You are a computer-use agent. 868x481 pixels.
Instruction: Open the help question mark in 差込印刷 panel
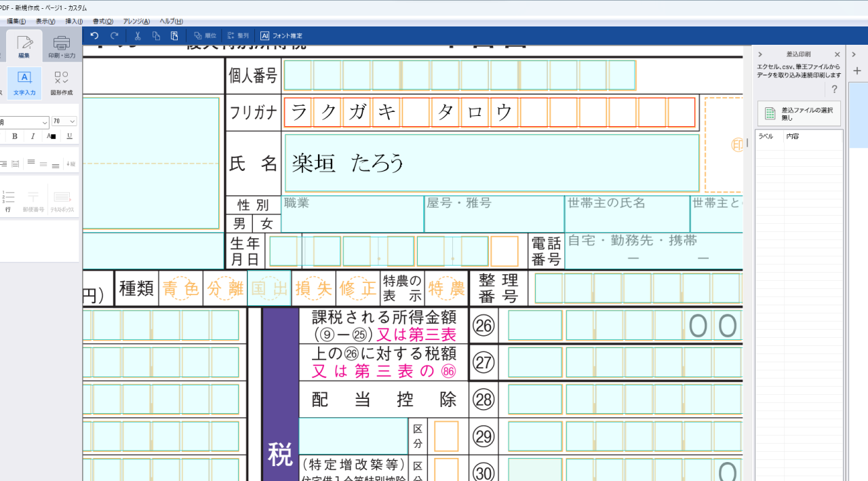[x=834, y=90]
